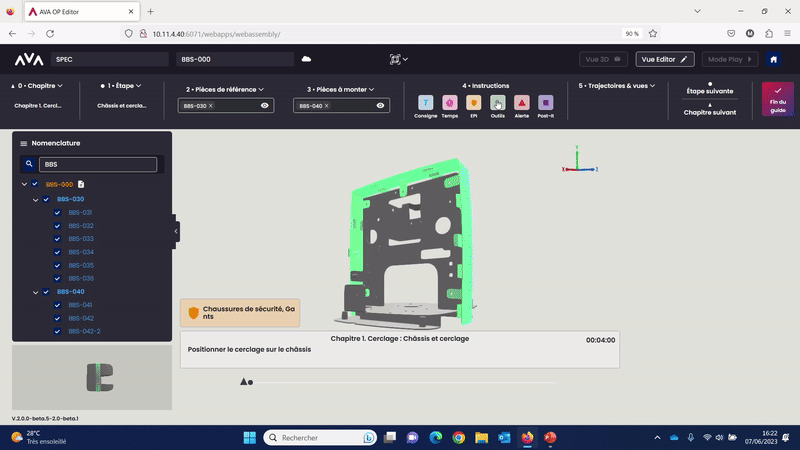Toggle visibility of reference parts BBS-030
This screenshot has width=800, height=450.
pos(264,106)
